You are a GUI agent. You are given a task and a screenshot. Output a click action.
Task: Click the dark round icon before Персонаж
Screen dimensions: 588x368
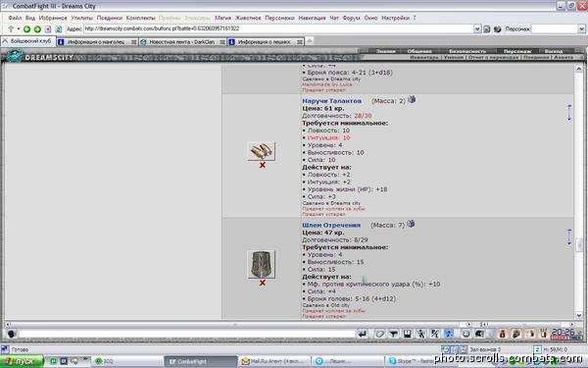click(497, 28)
